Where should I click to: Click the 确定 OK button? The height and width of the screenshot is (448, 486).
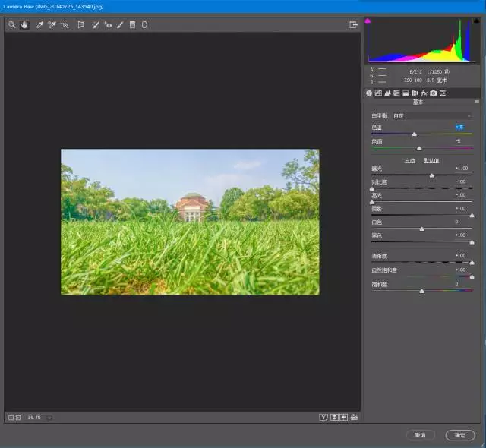click(460, 435)
